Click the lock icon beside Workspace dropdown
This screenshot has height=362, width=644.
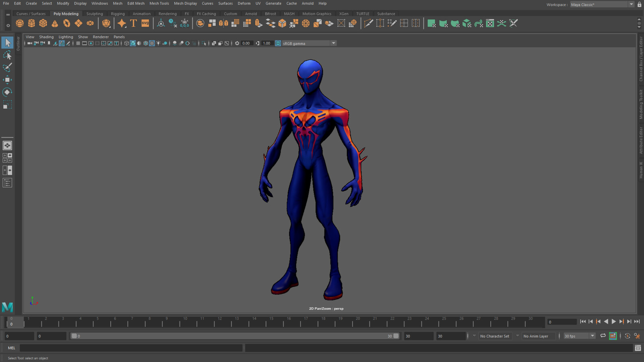point(639,4)
